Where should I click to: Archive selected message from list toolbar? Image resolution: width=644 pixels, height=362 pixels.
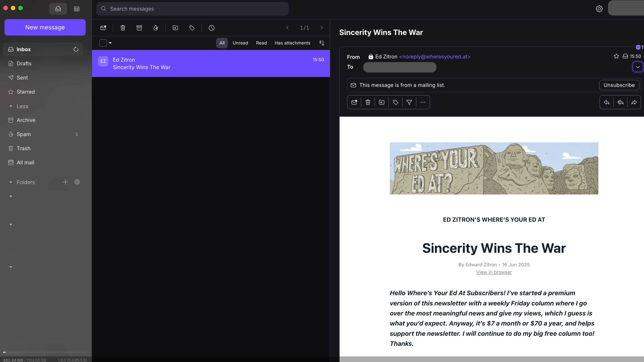click(x=139, y=28)
